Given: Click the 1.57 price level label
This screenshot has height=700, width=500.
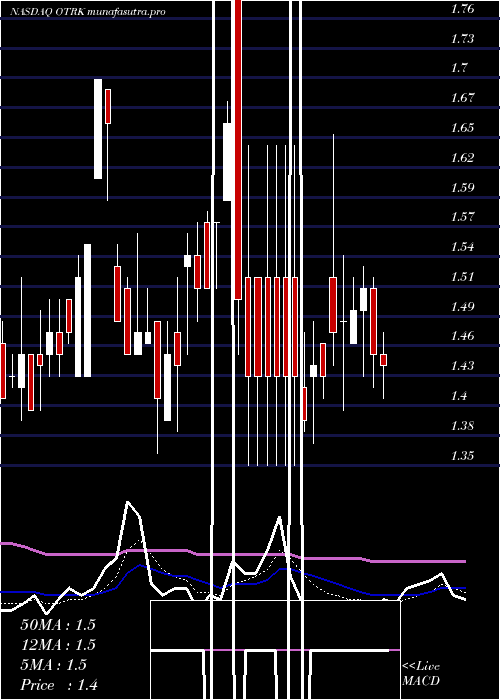Looking at the screenshot, I should (x=462, y=217).
